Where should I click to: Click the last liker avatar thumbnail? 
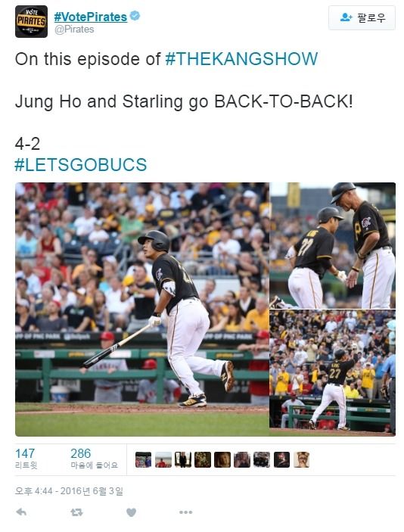[302, 460]
